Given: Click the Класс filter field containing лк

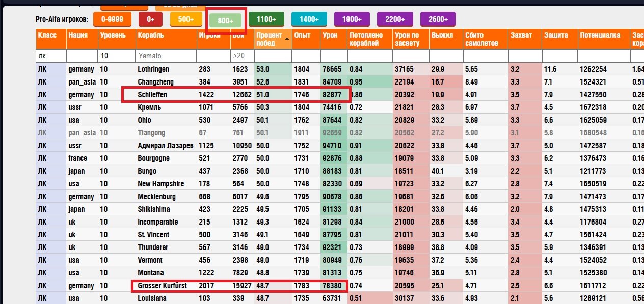Looking at the screenshot, I should pyautogui.click(x=50, y=56).
